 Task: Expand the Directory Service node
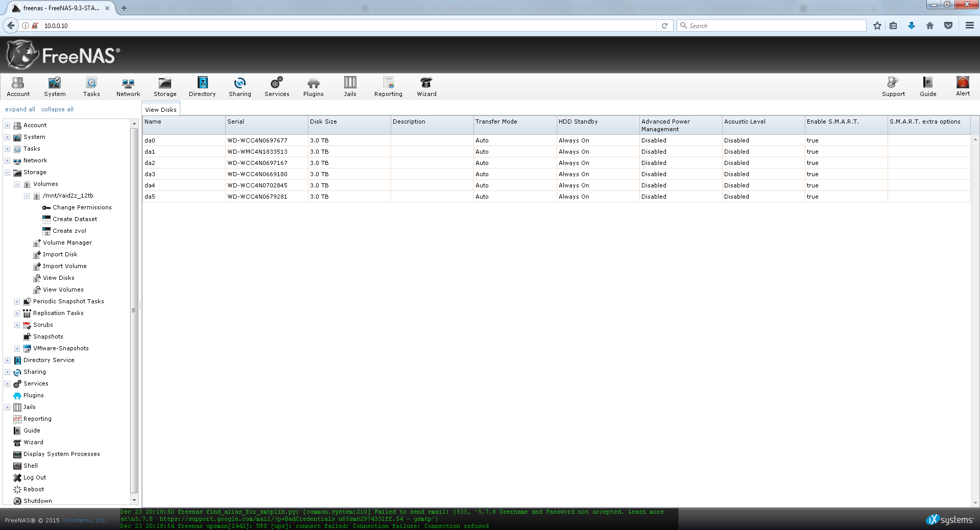tap(8, 360)
